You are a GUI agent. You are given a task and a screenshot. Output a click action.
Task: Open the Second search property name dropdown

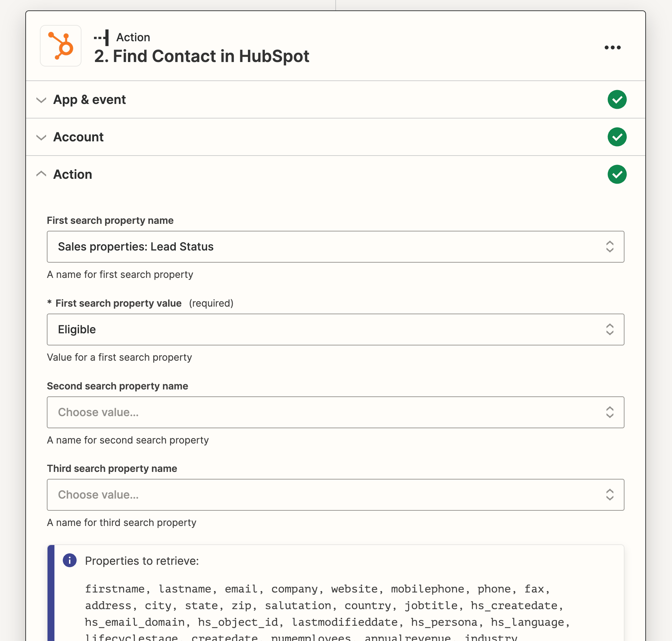(335, 412)
